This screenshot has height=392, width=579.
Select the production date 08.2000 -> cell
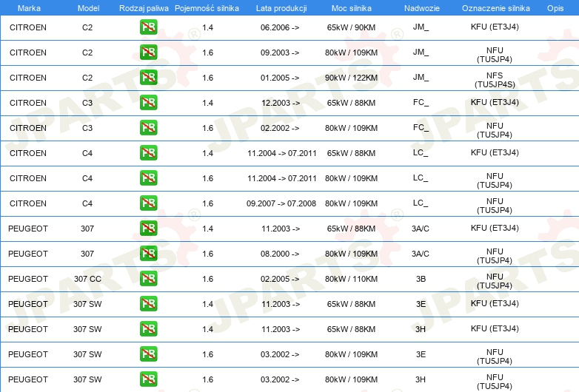280,254
